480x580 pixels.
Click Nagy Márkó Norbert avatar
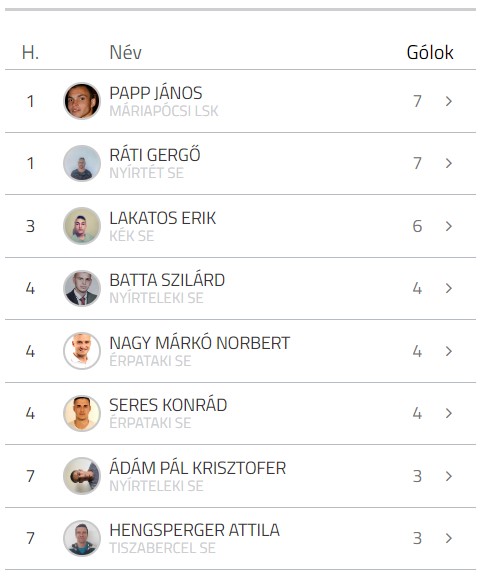[82, 351]
